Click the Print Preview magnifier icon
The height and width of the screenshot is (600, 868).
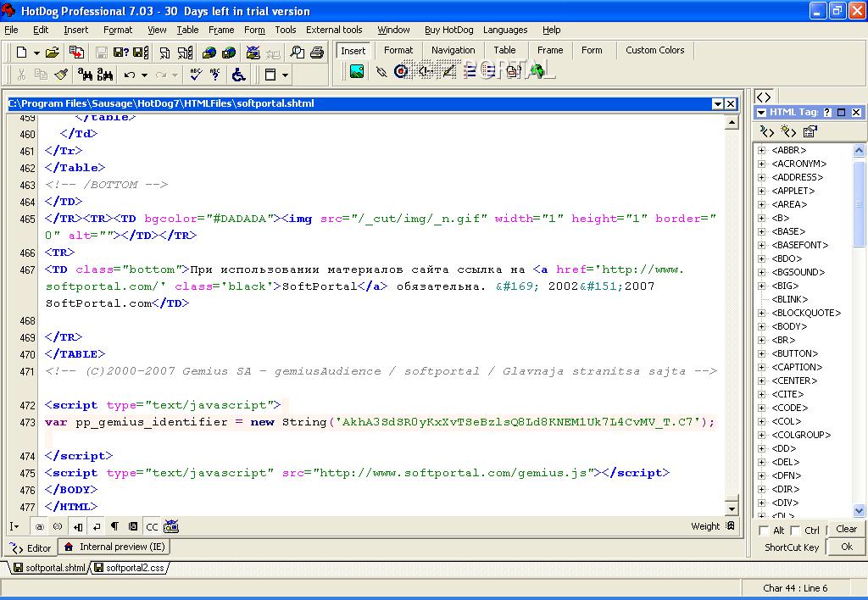coord(298,53)
